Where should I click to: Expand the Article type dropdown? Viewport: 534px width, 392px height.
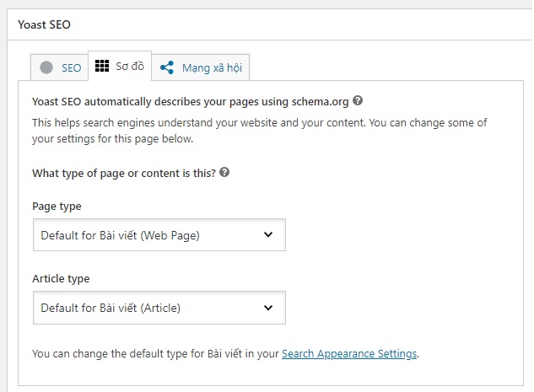[159, 308]
